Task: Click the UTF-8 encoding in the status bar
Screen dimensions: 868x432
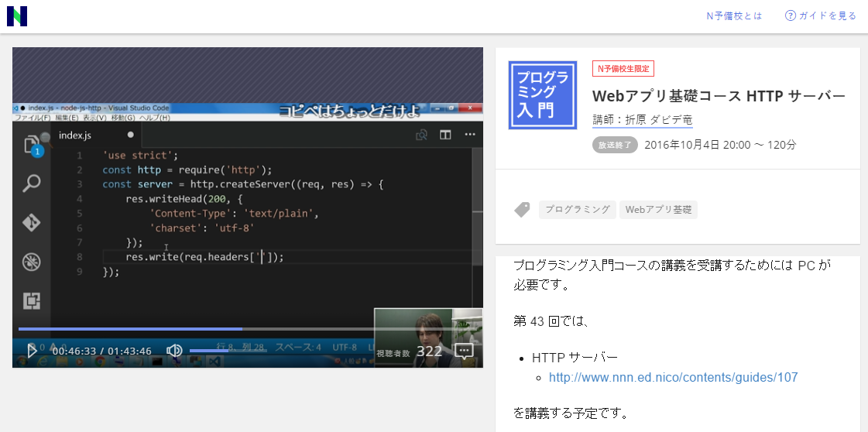Action: tap(345, 348)
